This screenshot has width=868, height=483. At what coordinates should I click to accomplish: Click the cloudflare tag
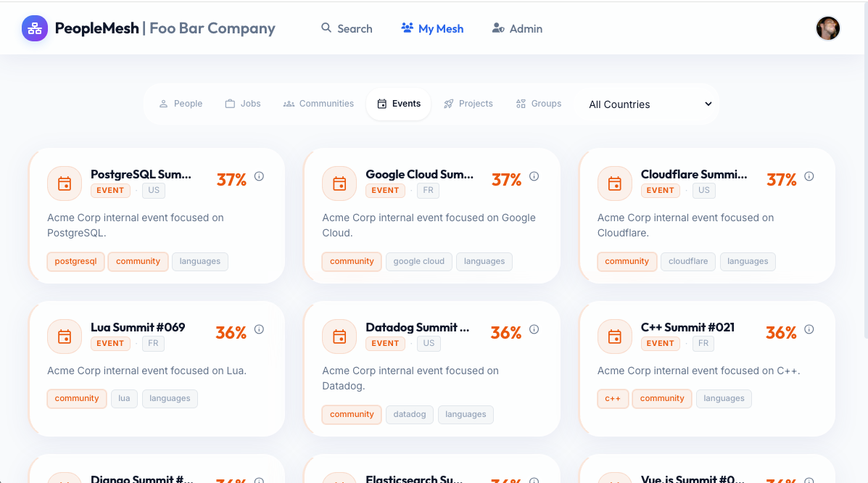point(688,261)
